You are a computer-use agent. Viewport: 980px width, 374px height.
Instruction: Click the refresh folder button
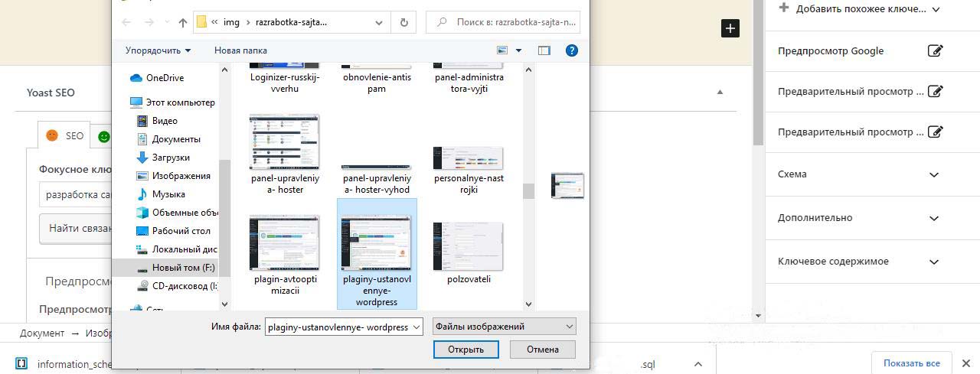403,22
